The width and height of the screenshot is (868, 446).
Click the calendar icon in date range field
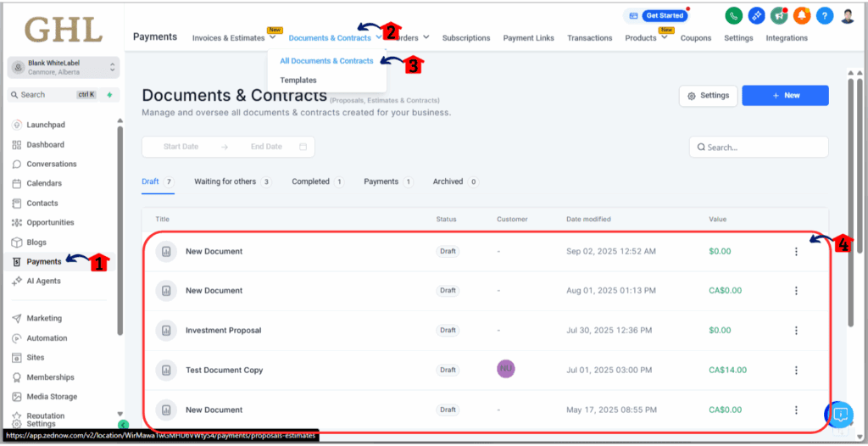coord(303,147)
